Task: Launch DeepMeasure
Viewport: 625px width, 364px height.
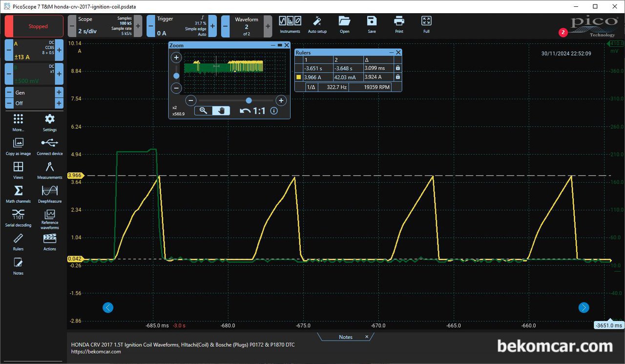Action: pyautogui.click(x=49, y=194)
